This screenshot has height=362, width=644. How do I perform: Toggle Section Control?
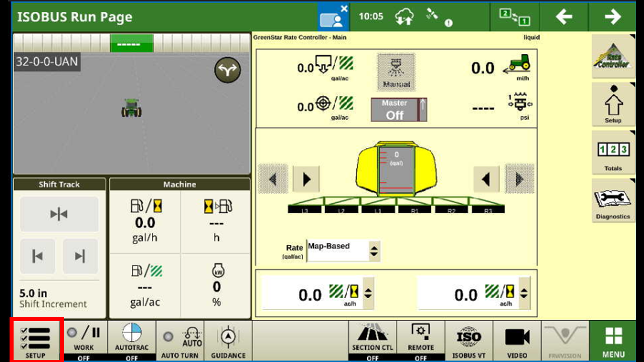point(372,340)
